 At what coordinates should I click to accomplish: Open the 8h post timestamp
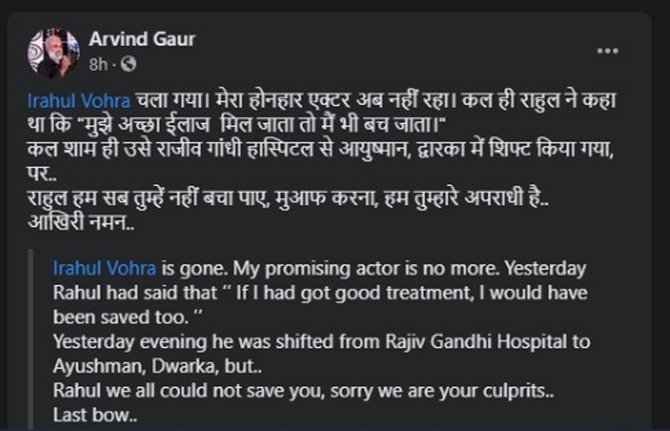pos(97,65)
